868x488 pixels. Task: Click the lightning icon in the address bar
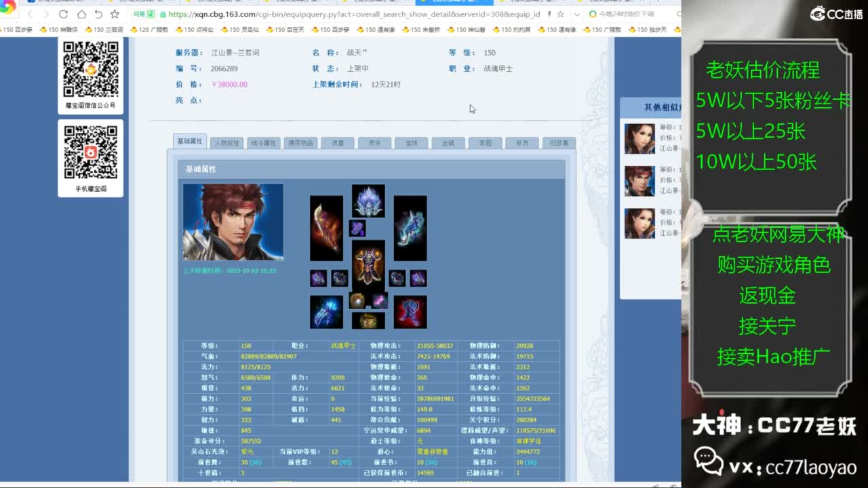pos(549,14)
